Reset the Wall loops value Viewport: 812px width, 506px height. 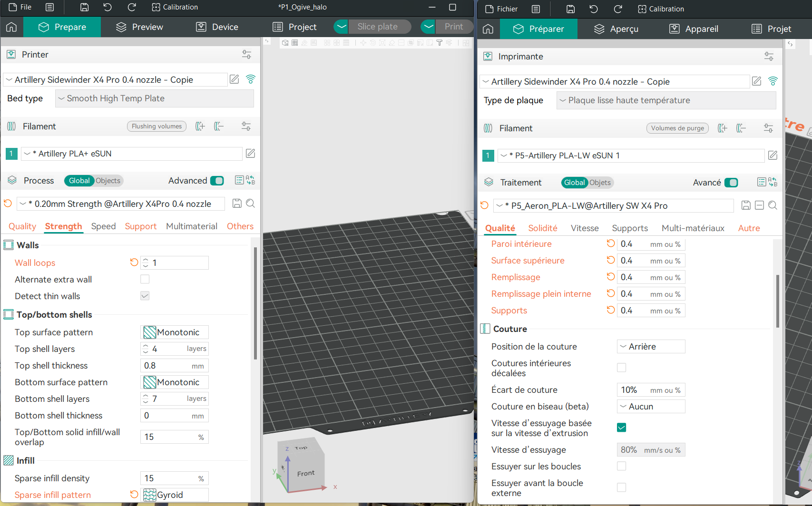[x=134, y=263]
